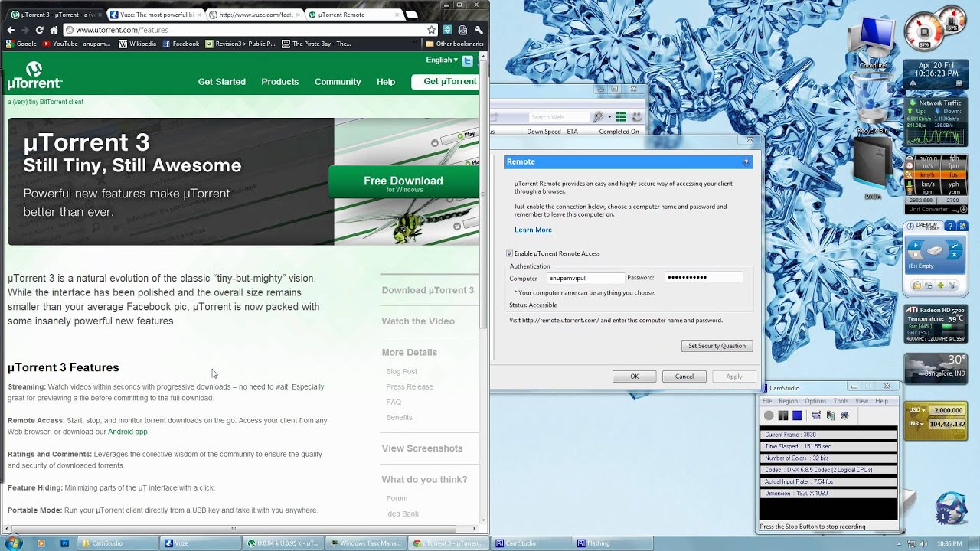Click the Windows Start orb
Viewport: 980px width, 551px height.
(13, 543)
